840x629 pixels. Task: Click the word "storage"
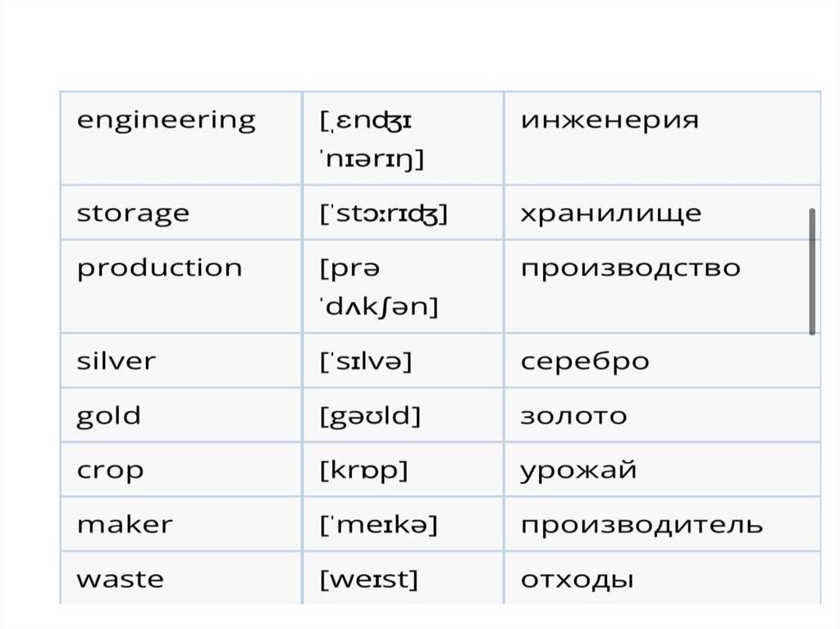pyautogui.click(x=133, y=213)
